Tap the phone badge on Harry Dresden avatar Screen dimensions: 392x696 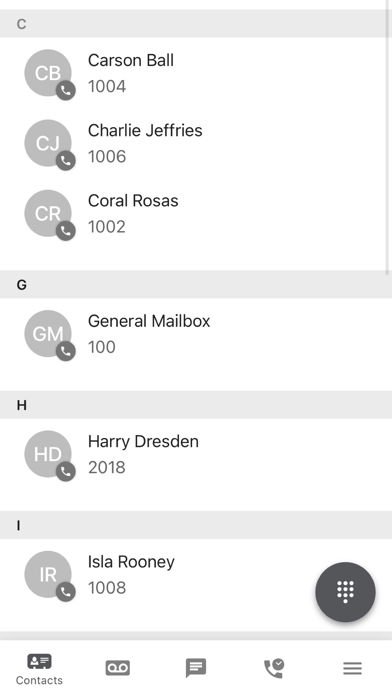(x=66, y=472)
